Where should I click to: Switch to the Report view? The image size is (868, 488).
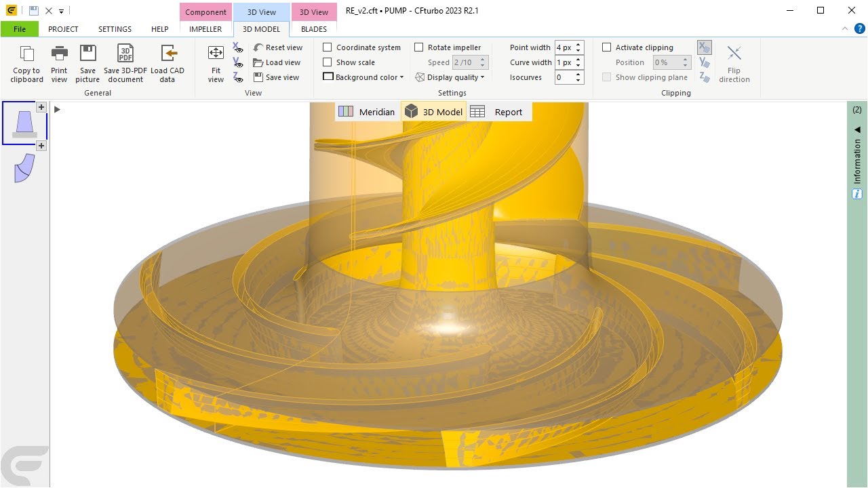(496, 112)
